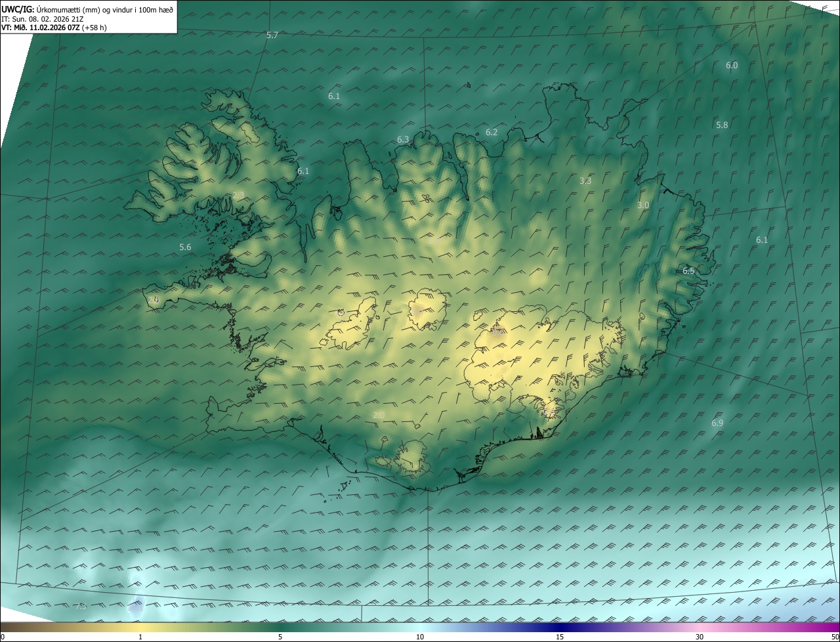Click the 5.6 value label on the map
Viewport: 840px width, 642px height.
[185, 247]
